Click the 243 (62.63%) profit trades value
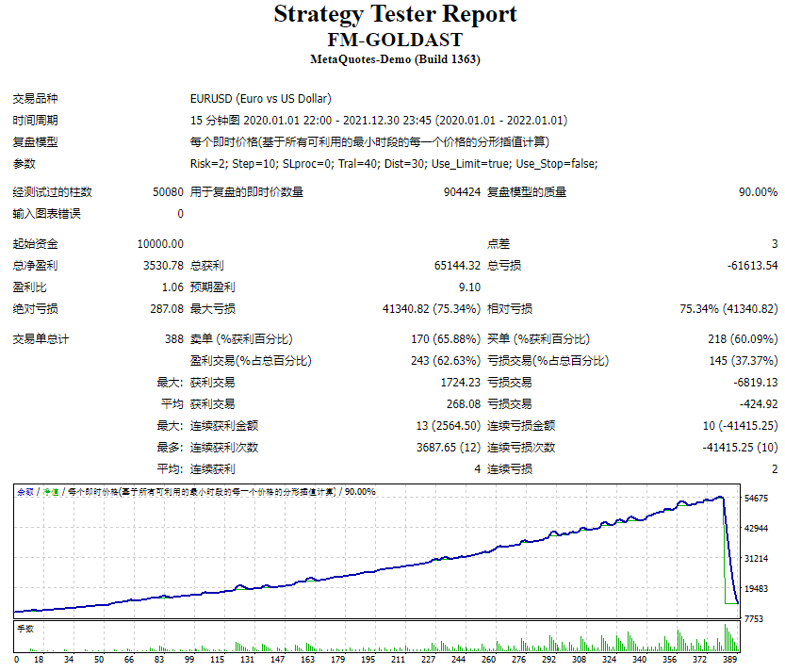 (x=446, y=361)
